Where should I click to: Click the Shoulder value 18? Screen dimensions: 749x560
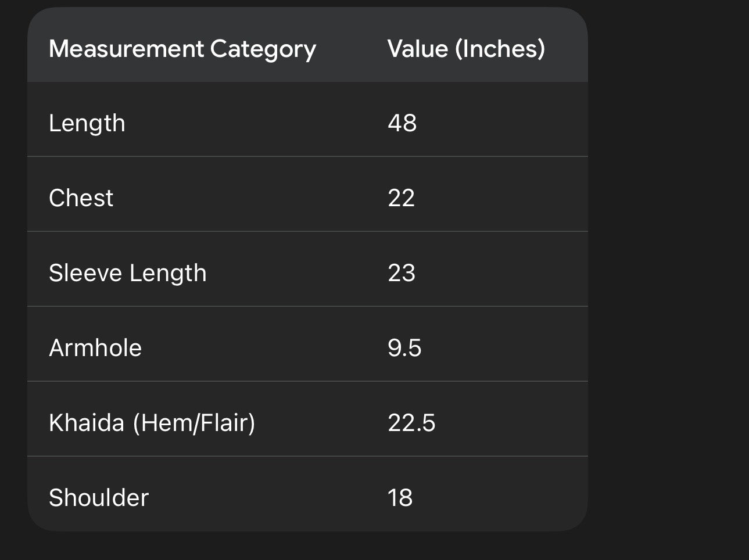[400, 498]
